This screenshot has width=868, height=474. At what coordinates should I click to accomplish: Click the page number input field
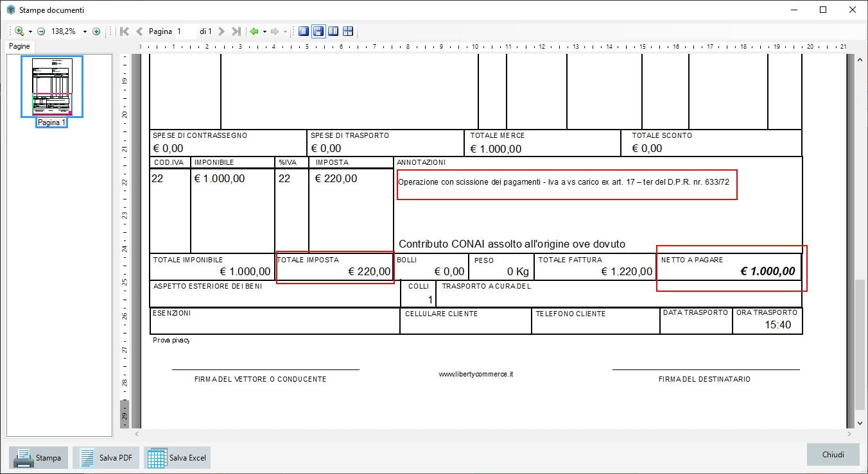186,31
